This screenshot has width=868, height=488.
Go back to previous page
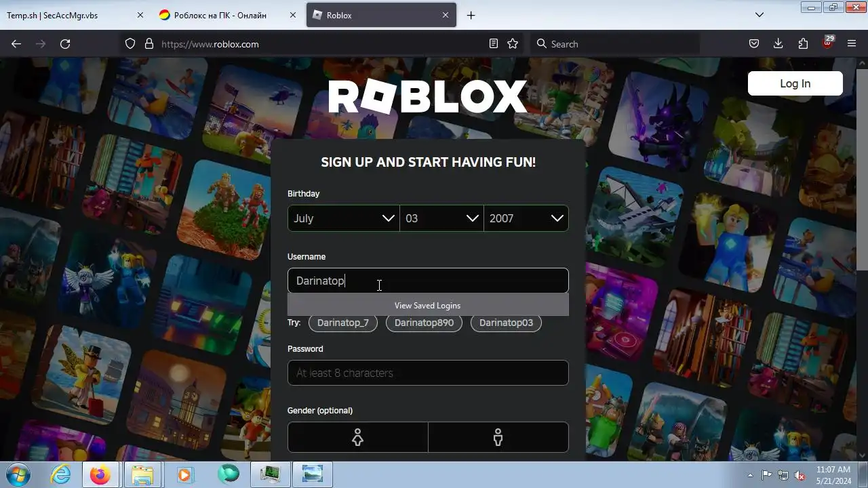point(16,44)
